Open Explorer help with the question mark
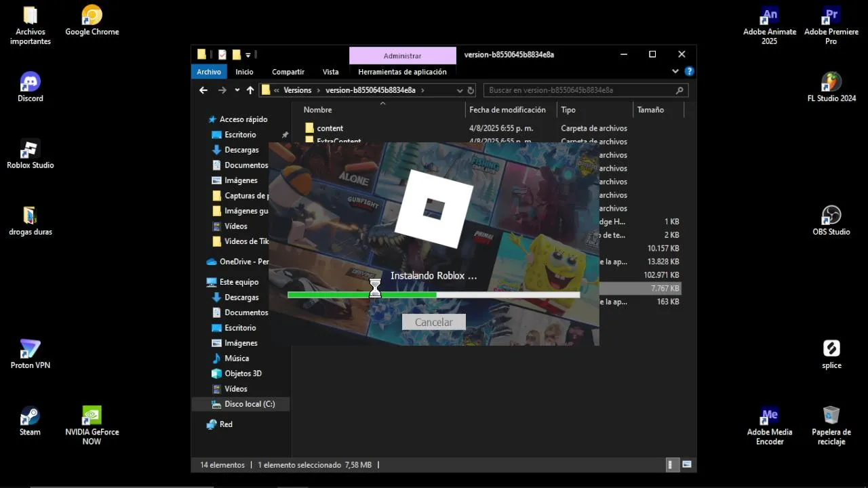868x488 pixels. [x=689, y=71]
